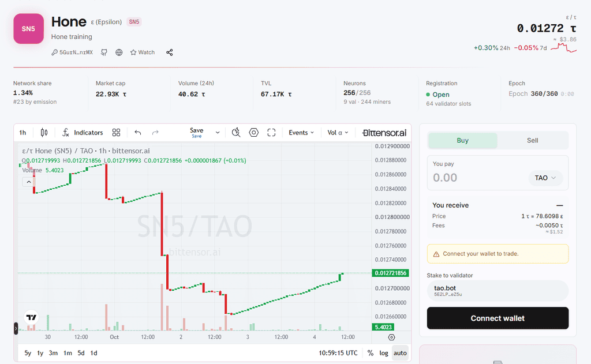Switch to the Buy tab

point(462,141)
